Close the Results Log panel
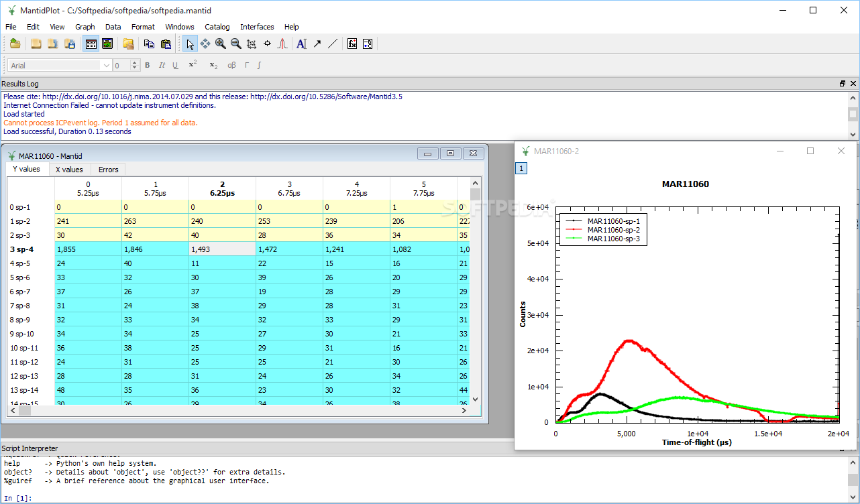860x504 pixels. pyautogui.click(x=853, y=84)
